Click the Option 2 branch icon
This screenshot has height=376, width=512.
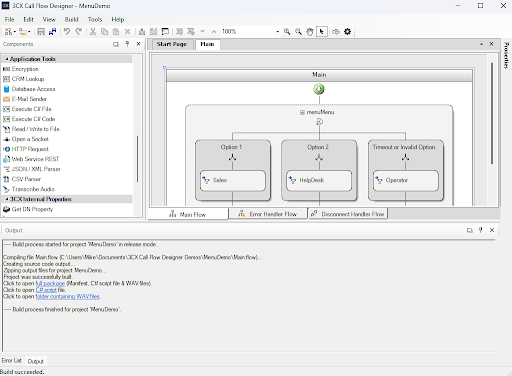point(319,157)
